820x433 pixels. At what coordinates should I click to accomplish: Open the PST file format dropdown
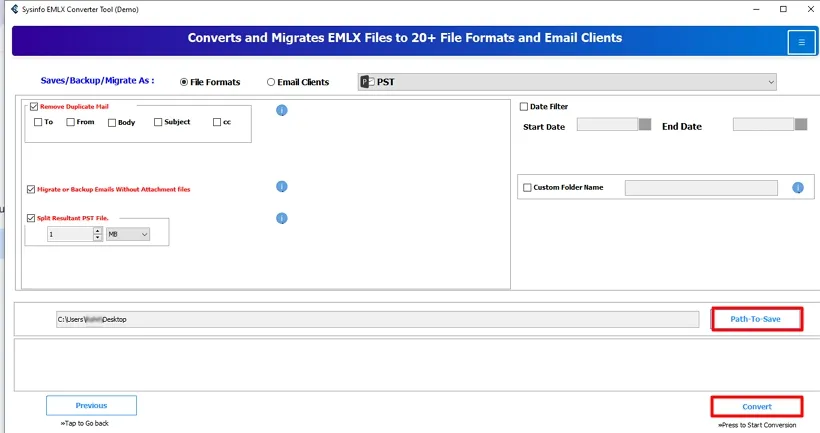tap(567, 82)
